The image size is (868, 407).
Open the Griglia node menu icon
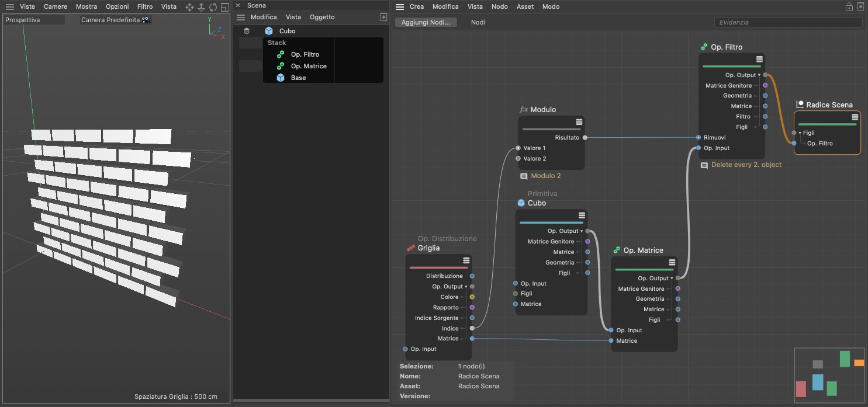pyautogui.click(x=466, y=260)
